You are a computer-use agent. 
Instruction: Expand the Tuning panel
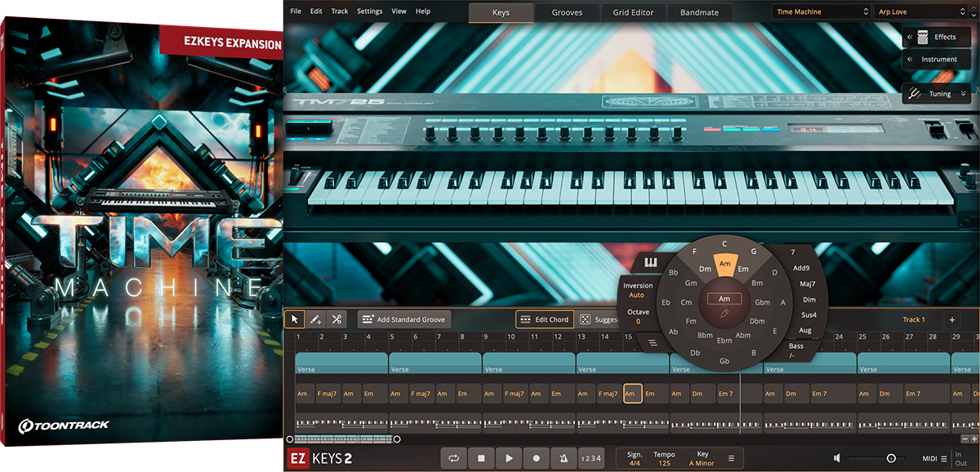tap(937, 94)
